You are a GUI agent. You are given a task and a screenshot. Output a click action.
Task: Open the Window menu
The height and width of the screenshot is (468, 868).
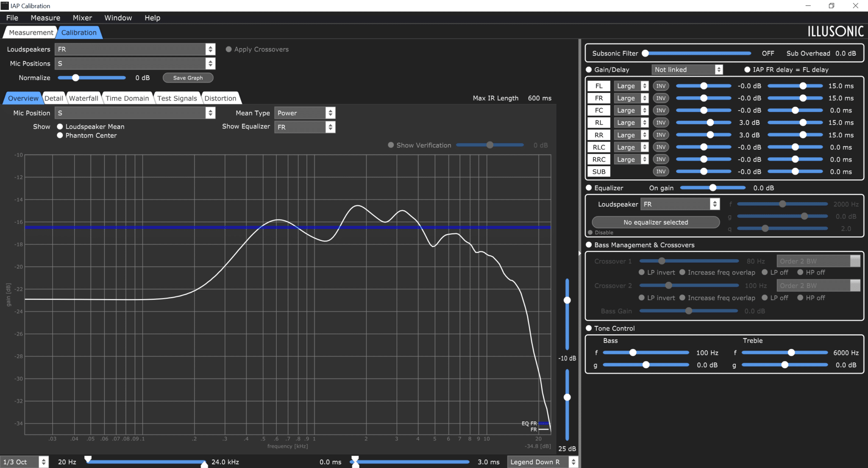coord(118,18)
